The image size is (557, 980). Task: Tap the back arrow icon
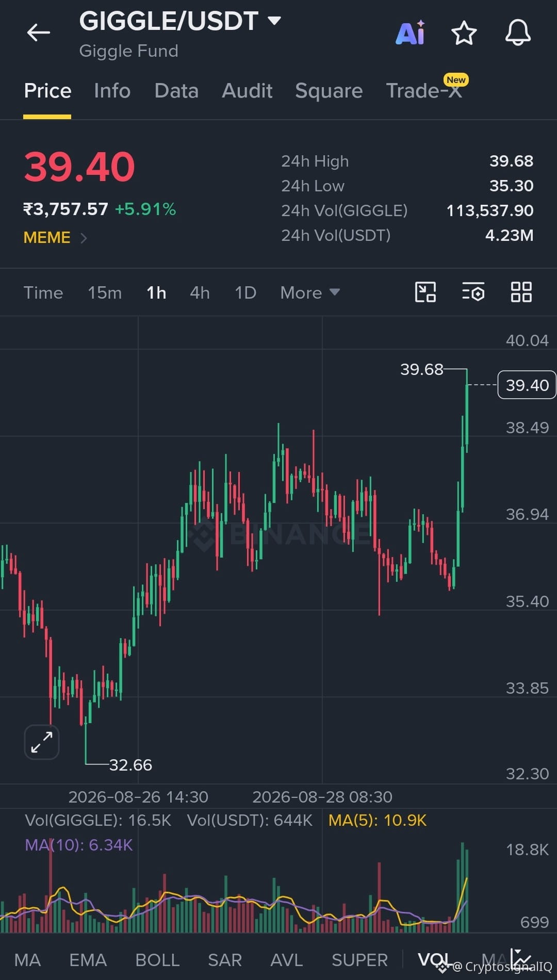39,33
